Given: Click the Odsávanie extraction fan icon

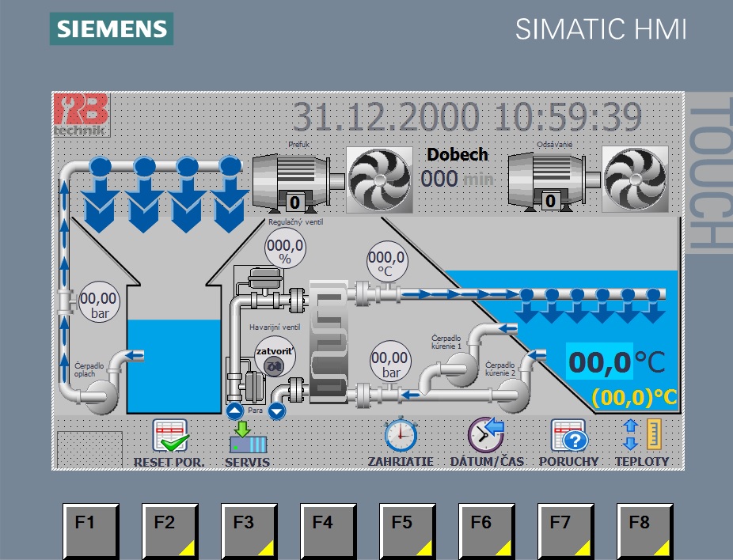Looking at the screenshot, I should click(635, 180).
